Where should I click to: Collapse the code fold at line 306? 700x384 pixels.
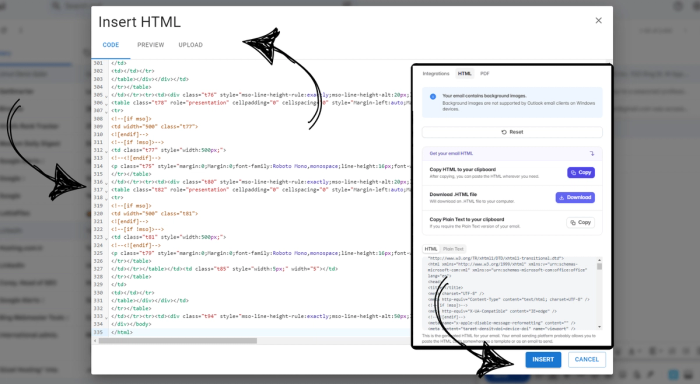[x=106, y=103]
